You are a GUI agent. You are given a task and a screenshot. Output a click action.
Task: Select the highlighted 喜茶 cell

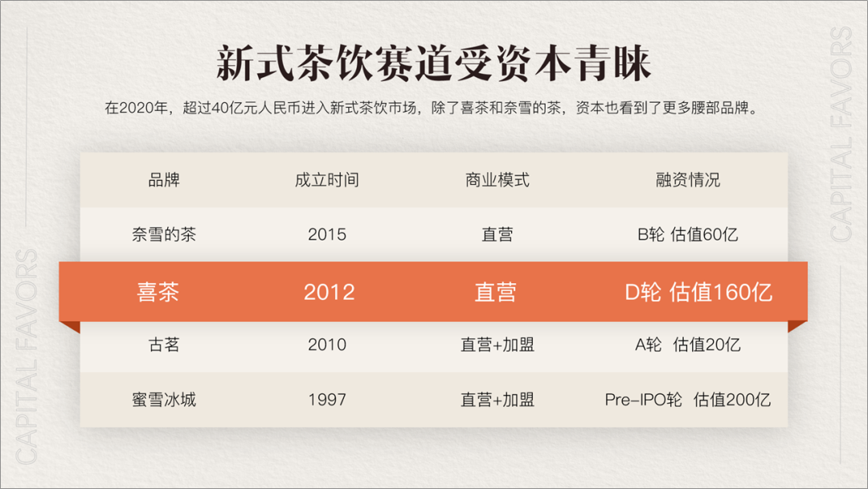click(x=158, y=292)
